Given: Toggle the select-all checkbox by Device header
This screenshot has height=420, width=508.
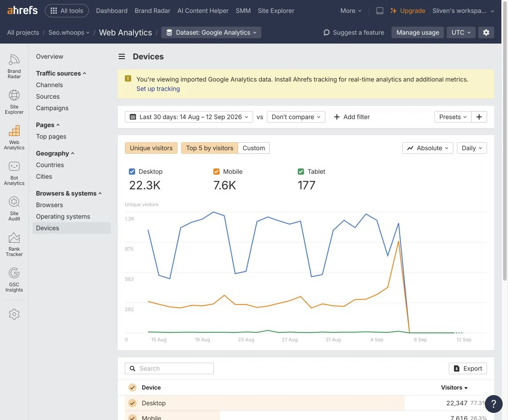Looking at the screenshot, I should pos(132,388).
